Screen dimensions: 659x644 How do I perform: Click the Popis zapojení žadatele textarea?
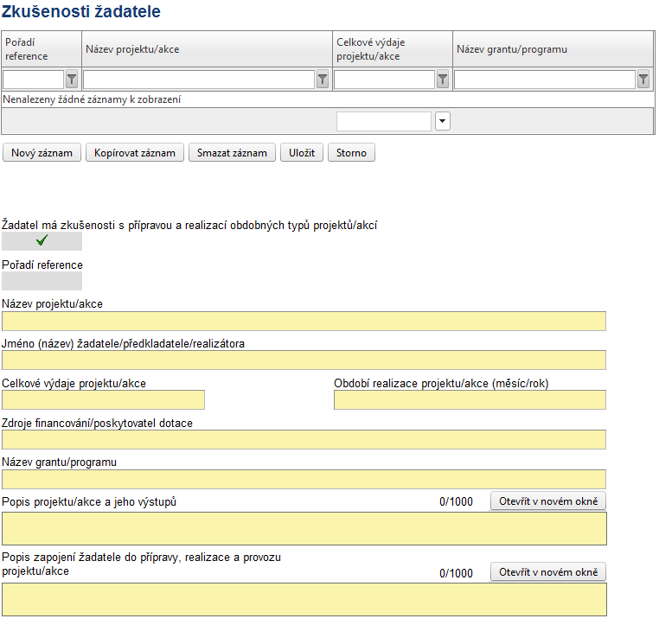click(x=304, y=599)
